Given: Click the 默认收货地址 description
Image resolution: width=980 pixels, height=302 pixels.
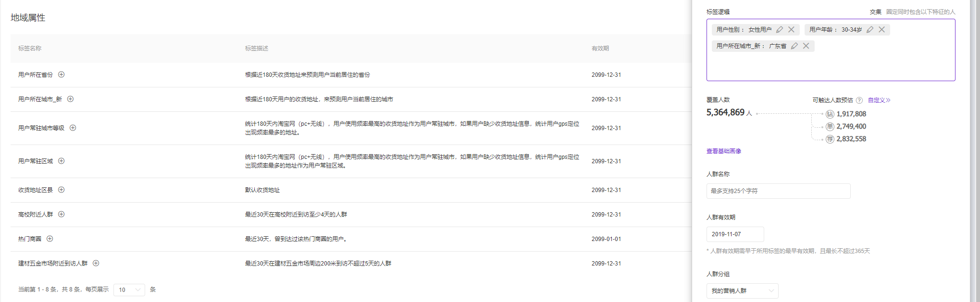Looking at the screenshot, I should coord(262,190).
